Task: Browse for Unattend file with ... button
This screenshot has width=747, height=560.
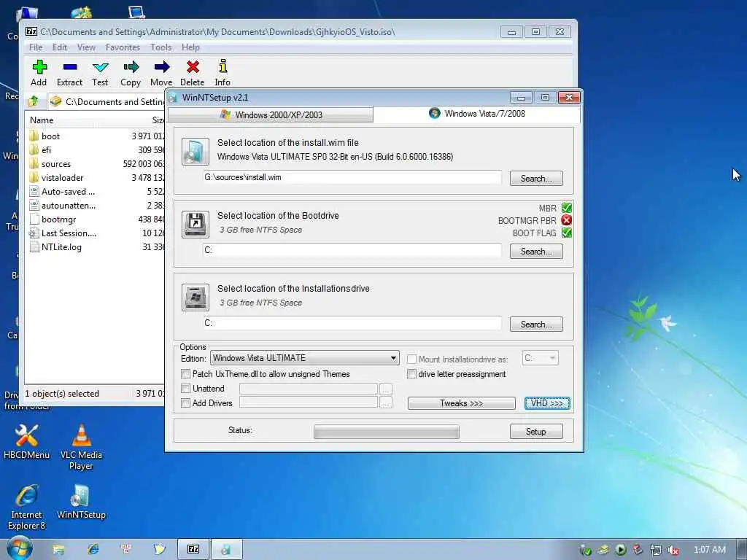Action: 386,389
